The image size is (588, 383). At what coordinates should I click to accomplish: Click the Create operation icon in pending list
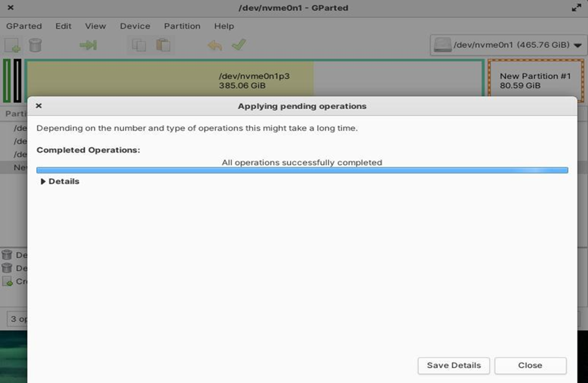(7, 281)
